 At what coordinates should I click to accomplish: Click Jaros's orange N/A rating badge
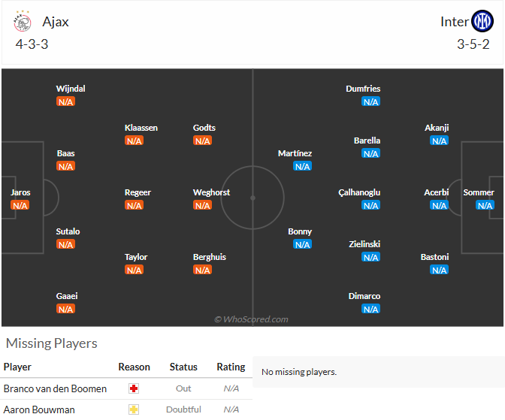[x=20, y=205]
